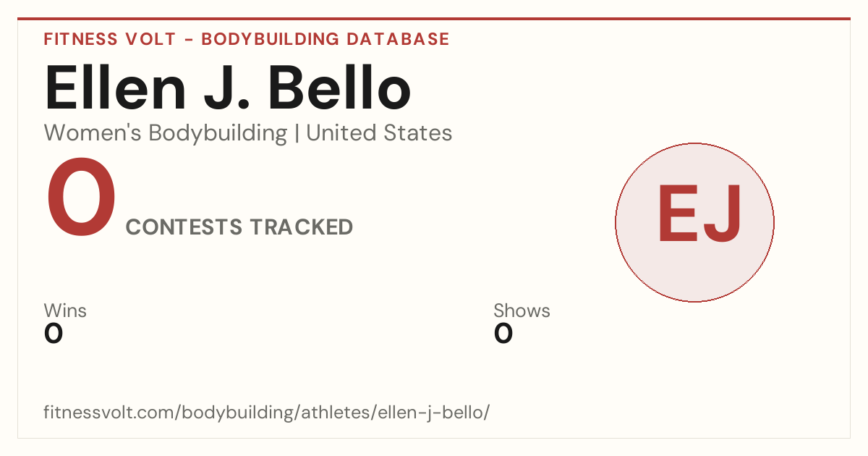This screenshot has width=868, height=456.
Task: Open the Women's Bodybuilding division text
Action: (166, 133)
